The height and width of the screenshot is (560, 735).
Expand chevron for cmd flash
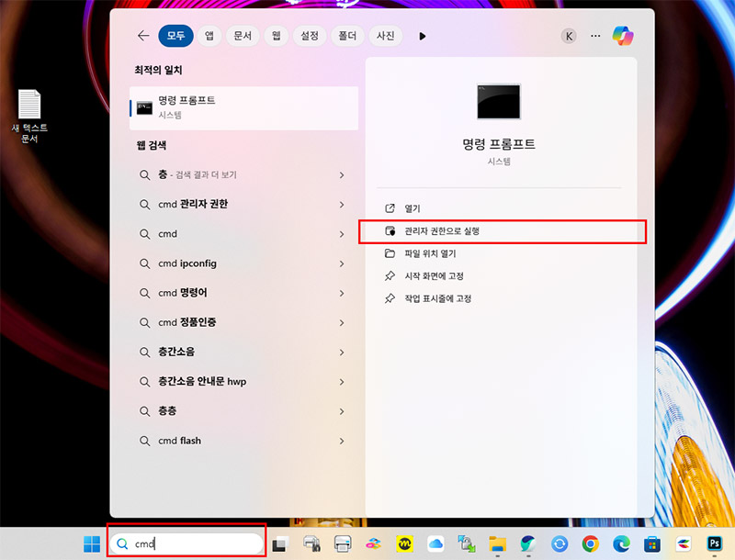click(342, 441)
